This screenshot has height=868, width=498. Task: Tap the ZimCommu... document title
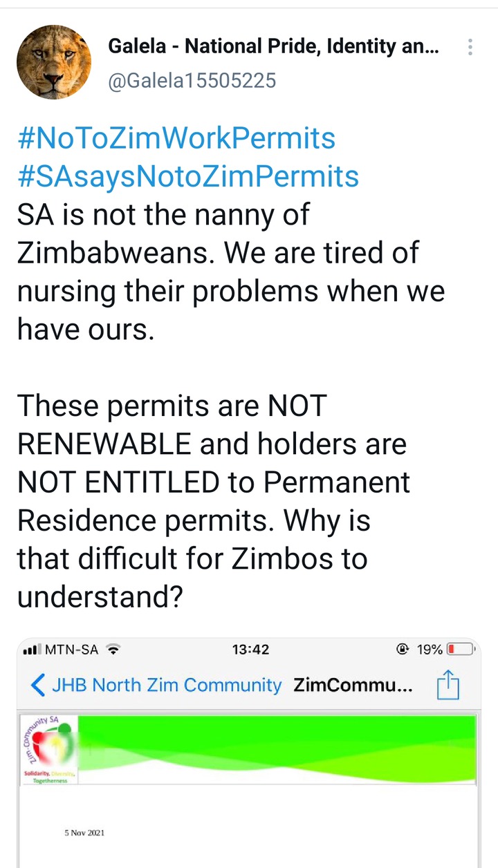tap(353, 686)
